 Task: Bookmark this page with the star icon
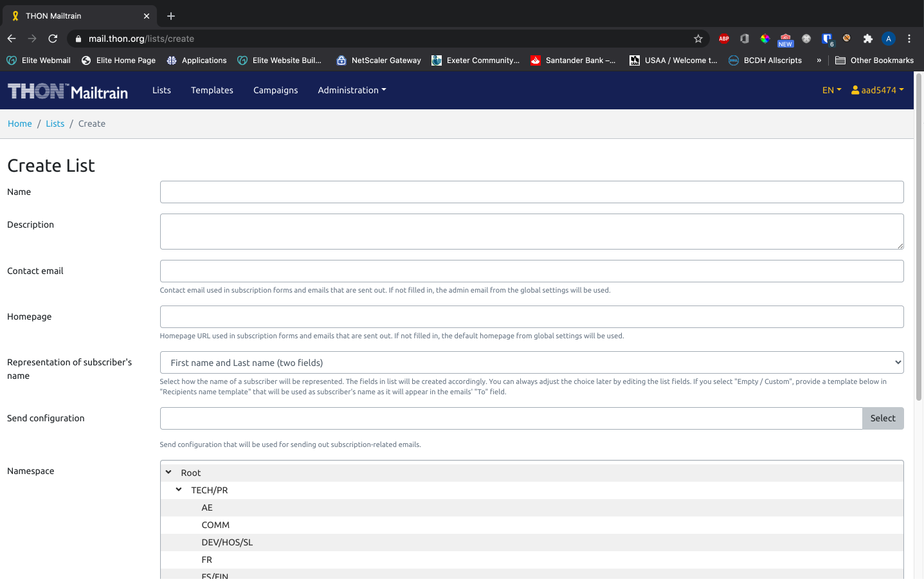point(698,39)
